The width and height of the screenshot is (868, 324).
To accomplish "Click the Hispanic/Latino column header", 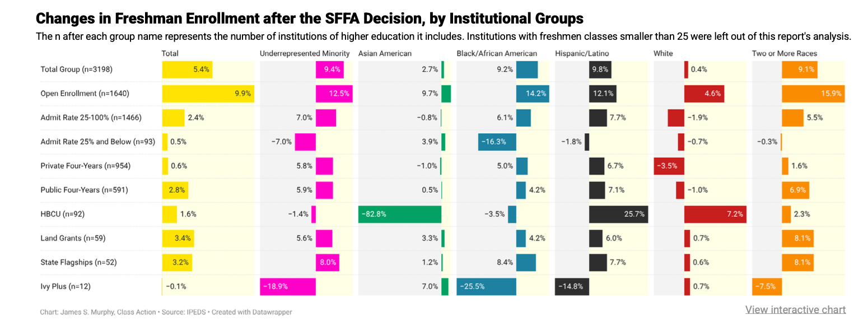I will (582, 54).
